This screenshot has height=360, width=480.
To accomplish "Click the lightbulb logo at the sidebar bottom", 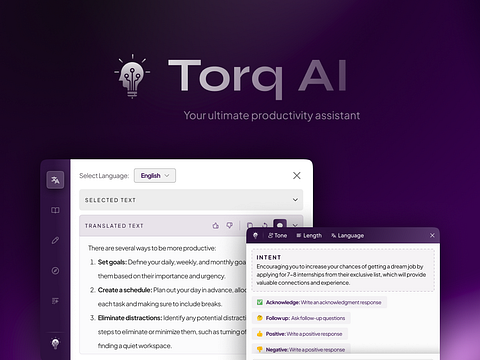I will click(x=55, y=343).
